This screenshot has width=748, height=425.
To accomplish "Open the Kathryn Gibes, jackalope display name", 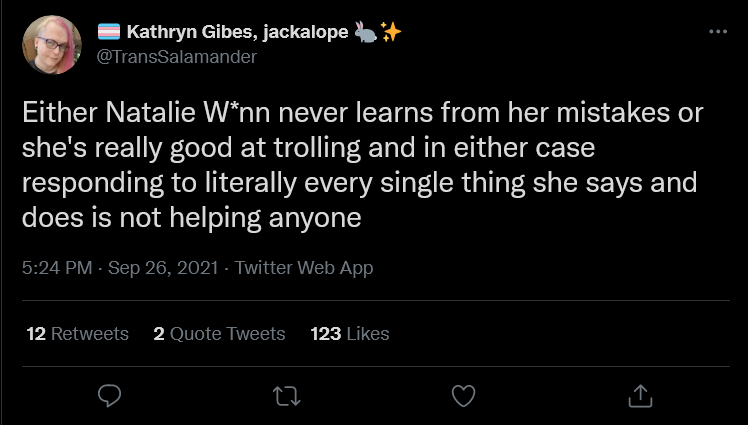I will (x=237, y=32).
